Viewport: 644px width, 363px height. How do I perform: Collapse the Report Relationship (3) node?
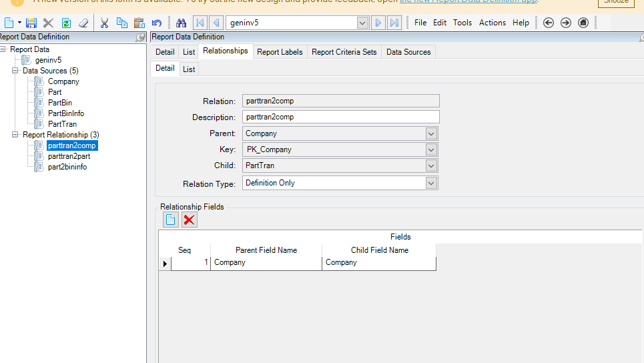(15, 135)
